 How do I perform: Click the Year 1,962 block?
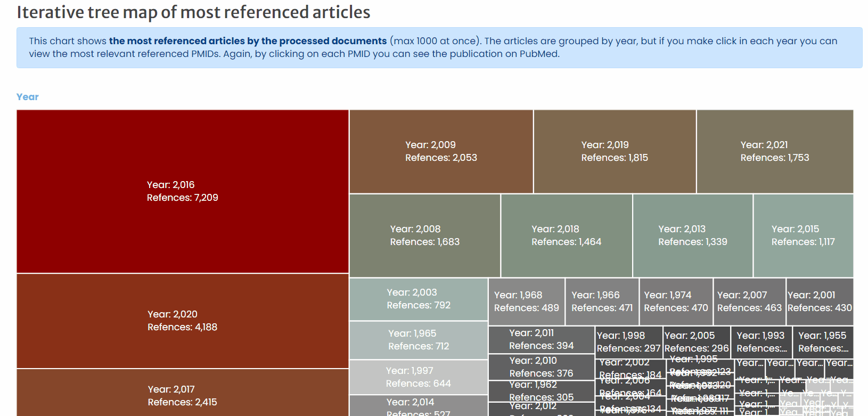[x=542, y=391]
